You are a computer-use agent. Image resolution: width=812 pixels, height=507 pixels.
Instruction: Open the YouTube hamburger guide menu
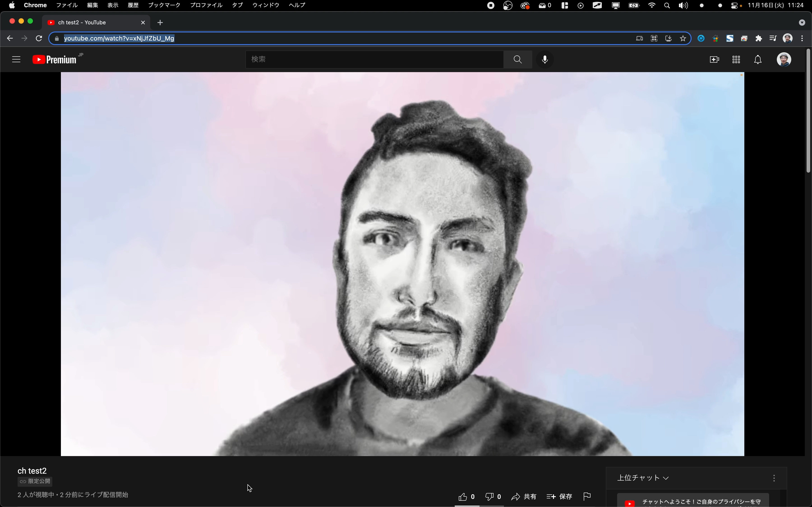click(x=16, y=60)
